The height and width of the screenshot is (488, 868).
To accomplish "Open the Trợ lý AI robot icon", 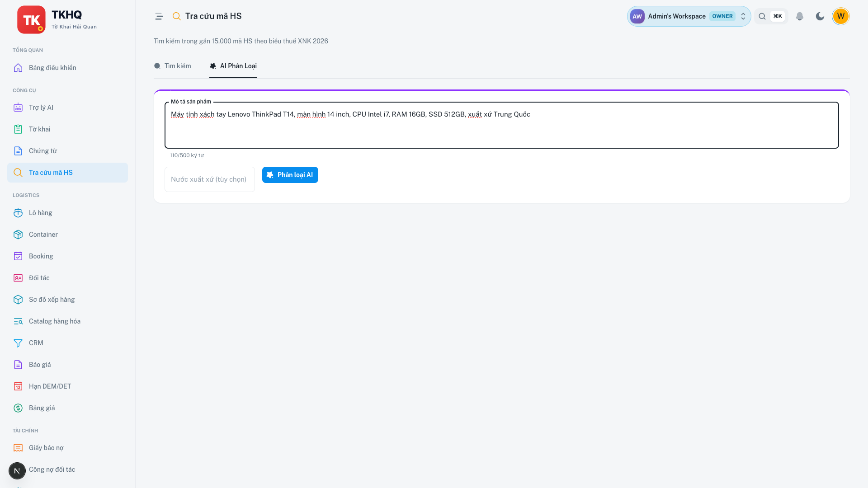I will [x=18, y=108].
